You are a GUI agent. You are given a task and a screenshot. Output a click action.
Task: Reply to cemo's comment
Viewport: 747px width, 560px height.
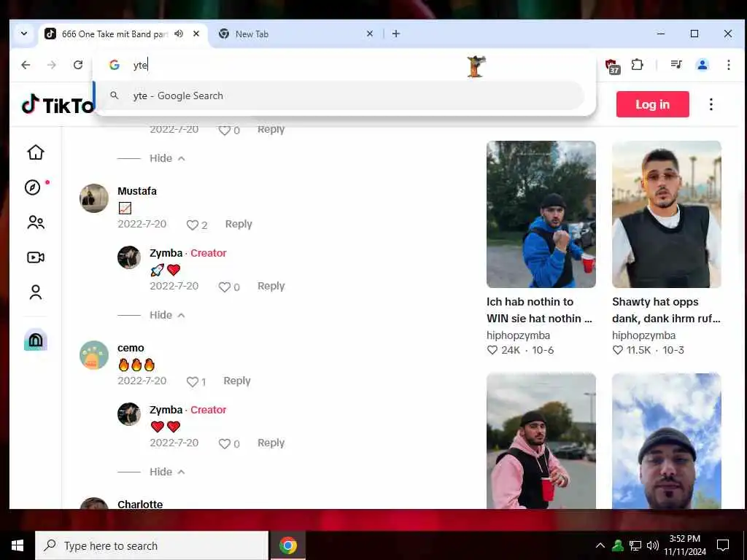[x=237, y=381]
